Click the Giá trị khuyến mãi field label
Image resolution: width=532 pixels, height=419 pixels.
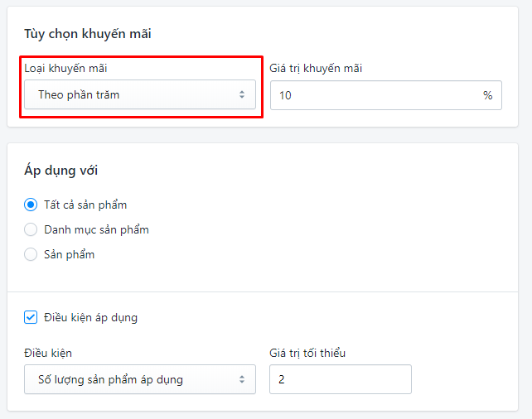point(316,68)
